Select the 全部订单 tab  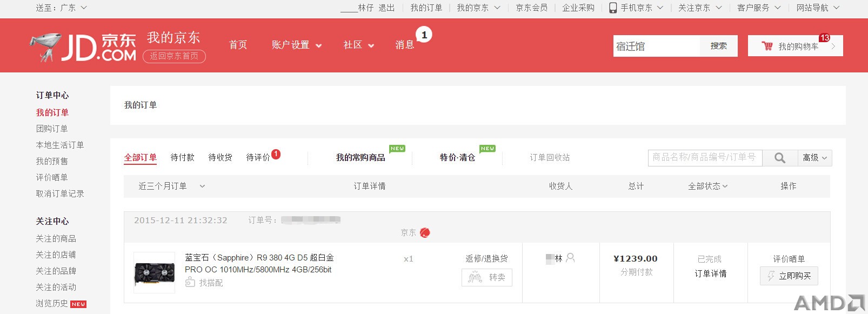tap(141, 158)
